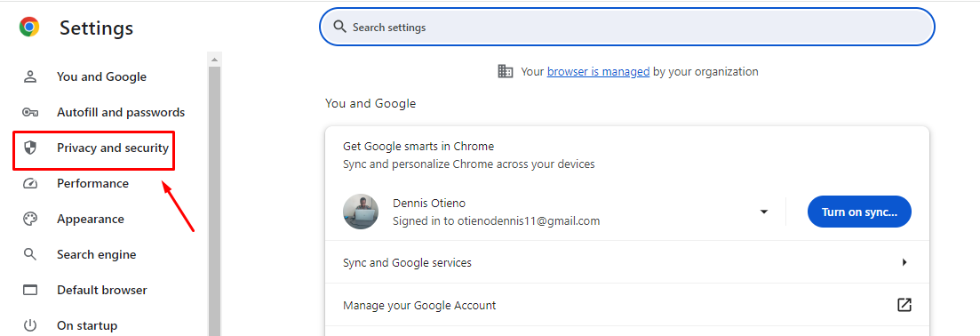This screenshot has width=980, height=336.
Task: Click the managed organization building icon
Action: coord(505,71)
